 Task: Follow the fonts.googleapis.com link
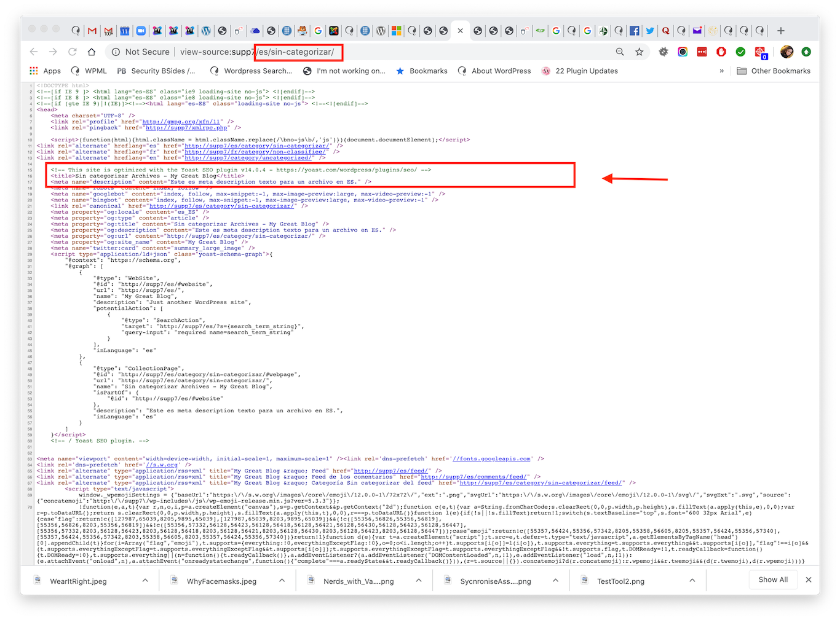click(492, 459)
